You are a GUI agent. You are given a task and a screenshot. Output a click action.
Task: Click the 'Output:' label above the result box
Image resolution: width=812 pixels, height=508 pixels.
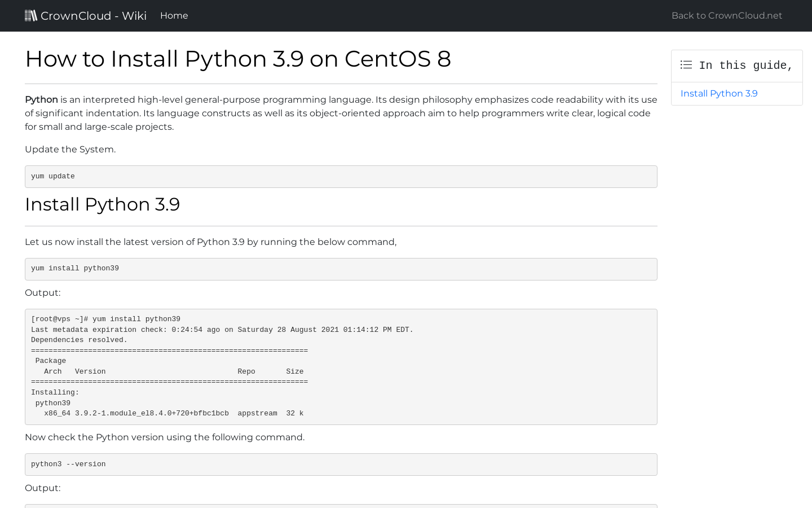click(x=42, y=292)
